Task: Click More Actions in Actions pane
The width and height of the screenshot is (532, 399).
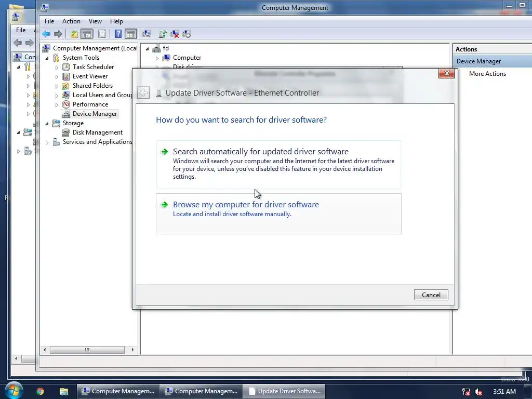Action: (487, 74)
